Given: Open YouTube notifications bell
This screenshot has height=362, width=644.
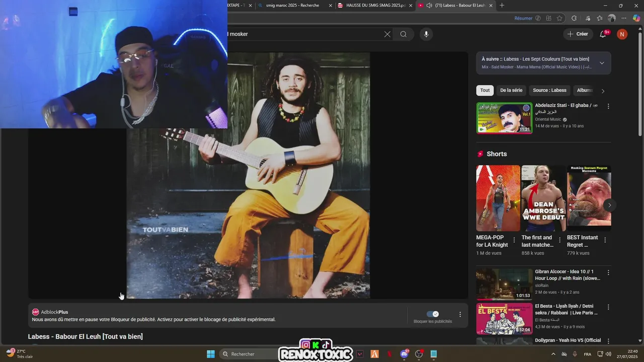Looking at the screenshot, I should coord(603,34).
